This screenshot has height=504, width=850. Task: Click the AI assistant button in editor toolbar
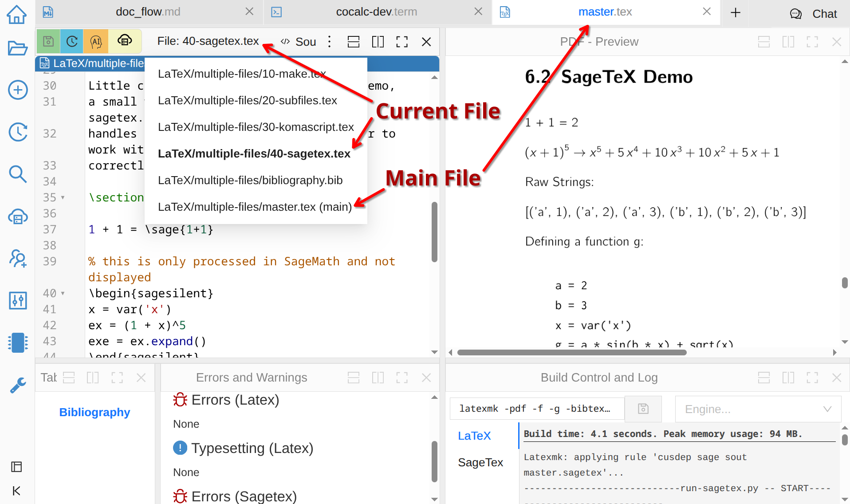point(96,41)
